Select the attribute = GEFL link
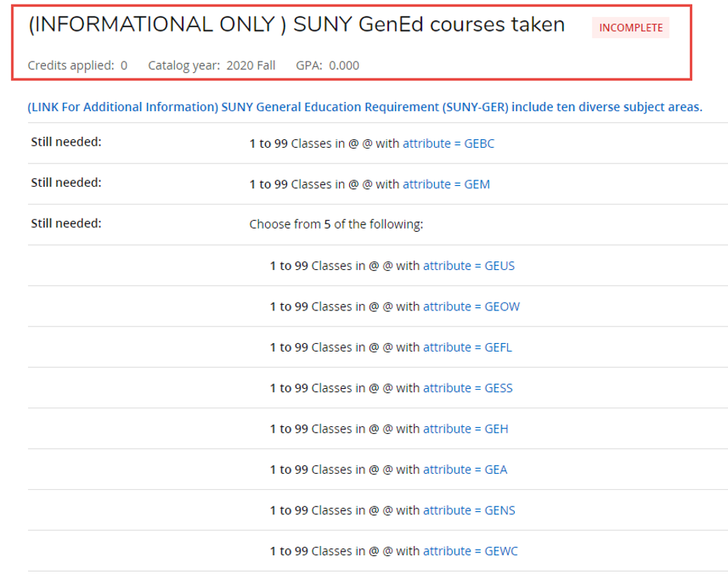Screen dimensions: 728x574 467,348
